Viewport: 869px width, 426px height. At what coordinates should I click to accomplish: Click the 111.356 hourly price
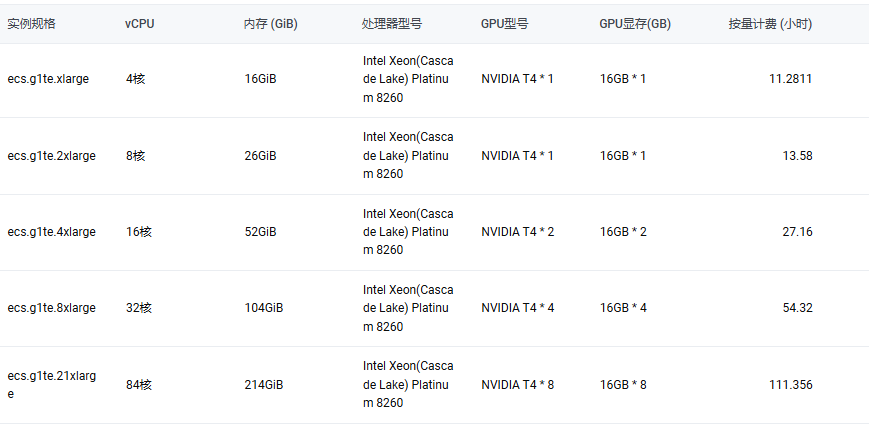791,384
